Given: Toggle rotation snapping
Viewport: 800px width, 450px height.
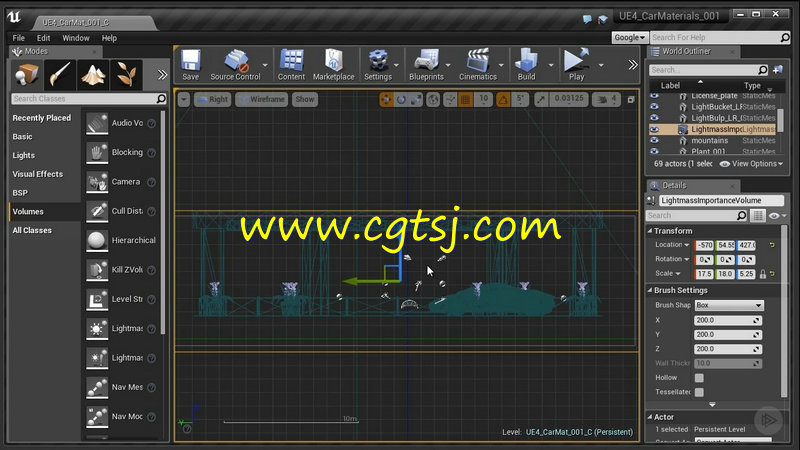Looking at the screenshot, I should click(503, 99).
